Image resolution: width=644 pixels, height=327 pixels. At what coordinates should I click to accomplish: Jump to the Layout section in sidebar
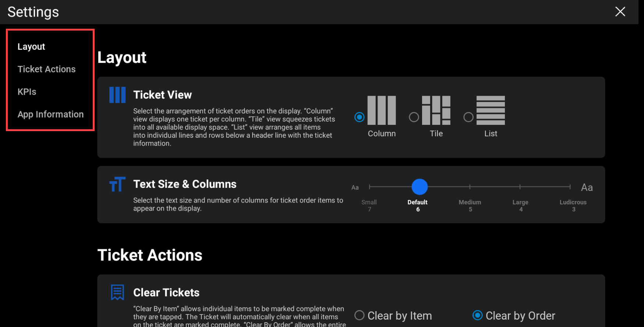[31, 47]
